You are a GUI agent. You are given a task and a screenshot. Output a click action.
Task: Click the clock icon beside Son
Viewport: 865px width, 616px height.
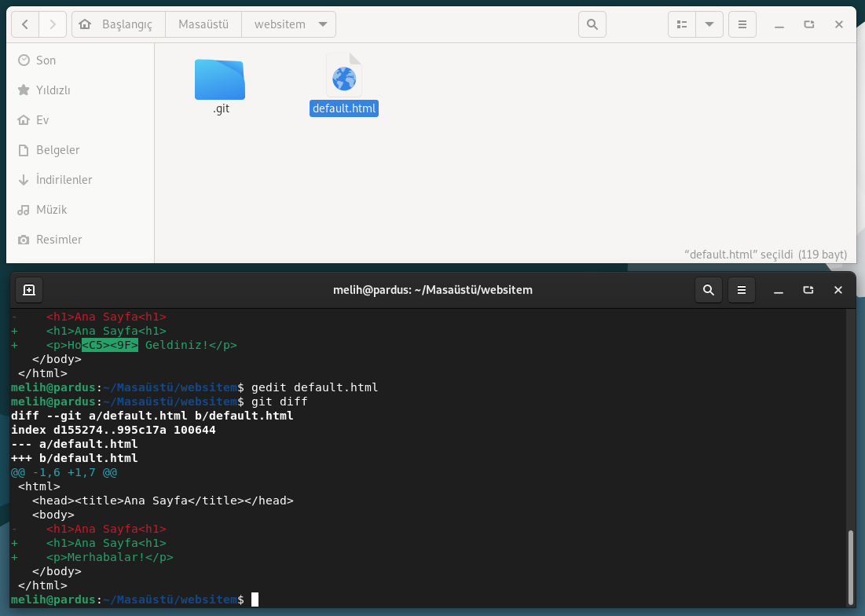pos(24,60)
